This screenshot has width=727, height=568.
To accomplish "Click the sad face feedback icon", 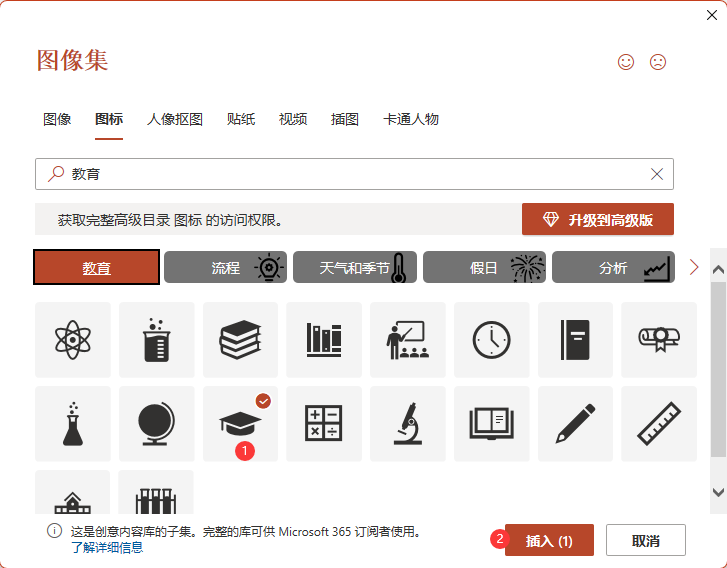I will pos(658,62).
